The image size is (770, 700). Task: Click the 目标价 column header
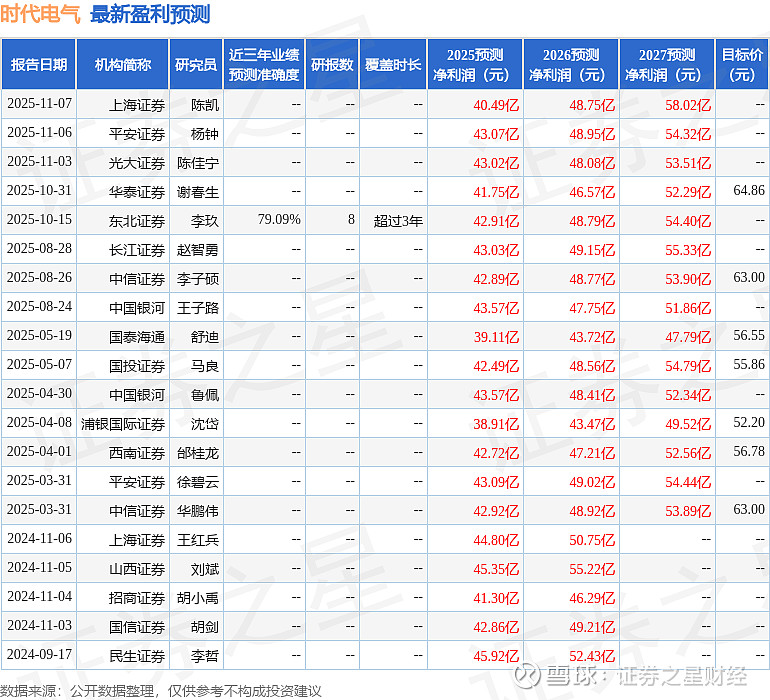742,64
